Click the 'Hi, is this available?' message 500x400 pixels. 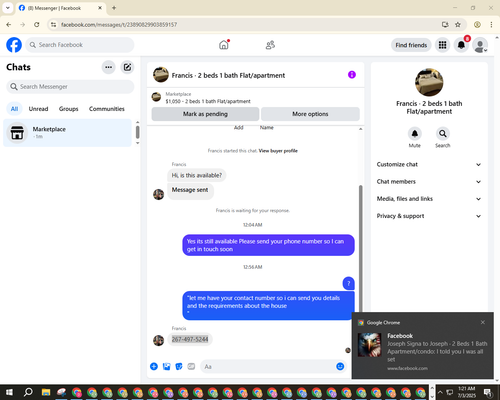[197, 175]
